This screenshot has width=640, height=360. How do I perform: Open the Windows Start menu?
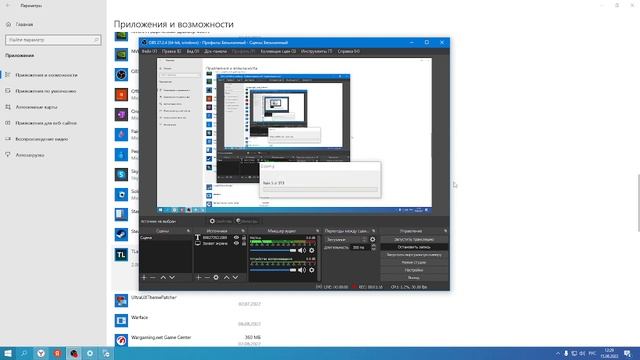pyautogui.click(x=8, y=353)
